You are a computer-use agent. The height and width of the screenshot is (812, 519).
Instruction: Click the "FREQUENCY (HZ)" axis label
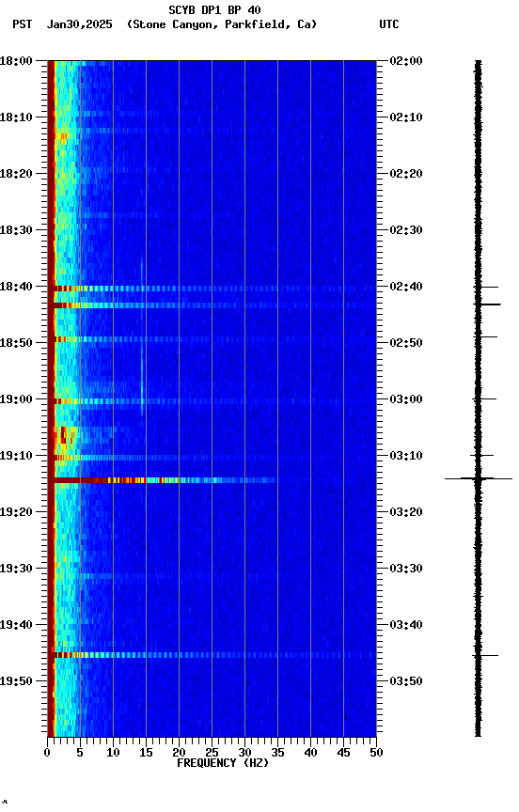(x=223, y=763)
